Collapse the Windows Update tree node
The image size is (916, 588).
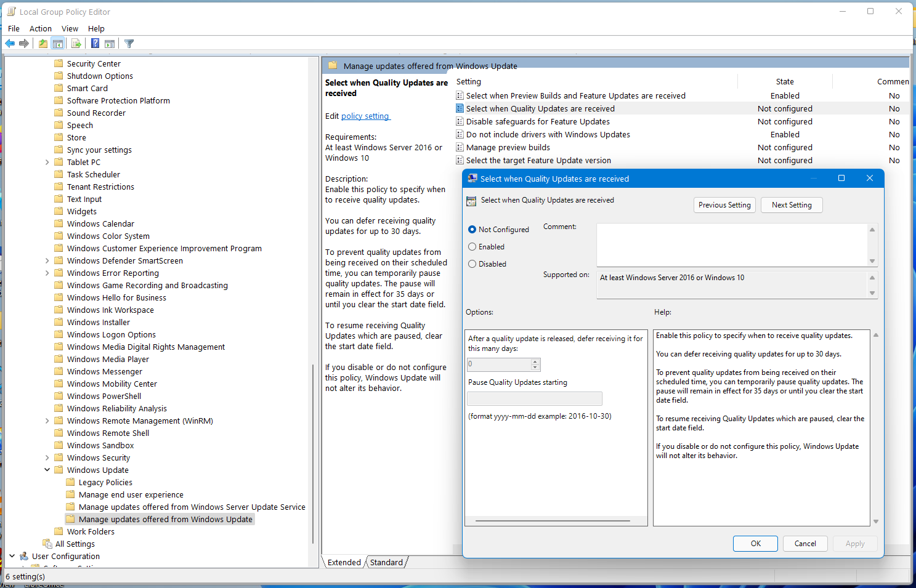[47, 470]
